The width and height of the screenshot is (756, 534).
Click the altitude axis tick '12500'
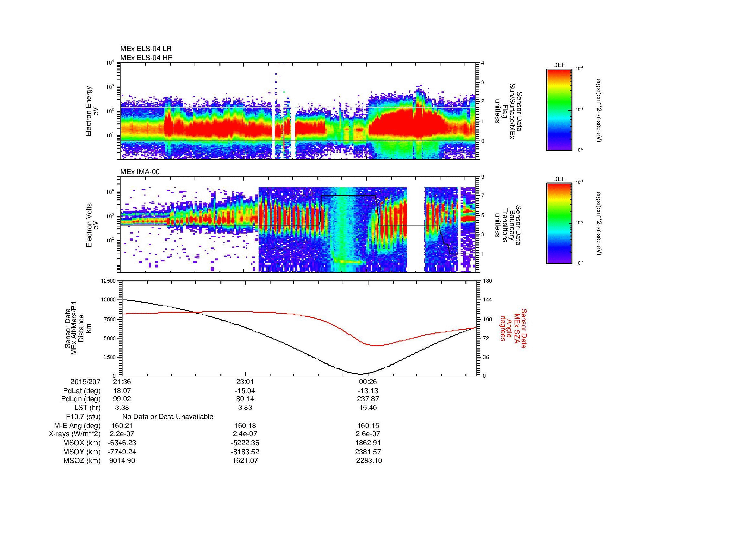click(x=109, y=281)
